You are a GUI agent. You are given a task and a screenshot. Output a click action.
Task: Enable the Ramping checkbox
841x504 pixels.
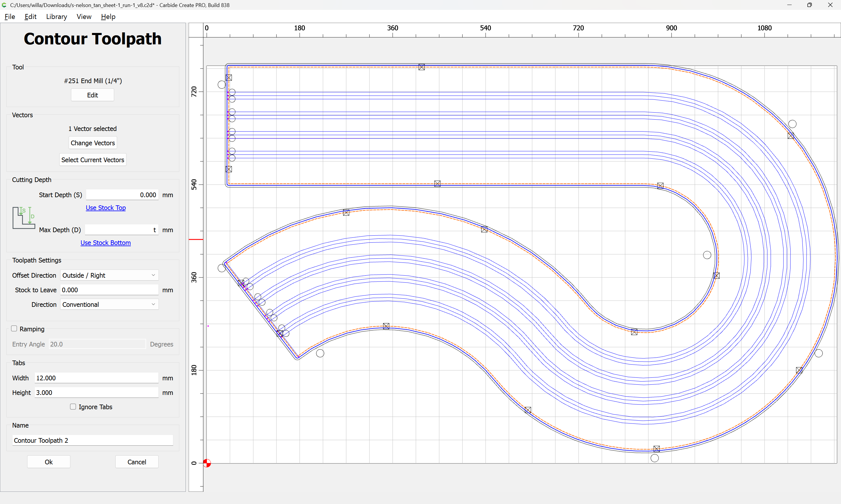click(14, 328)
